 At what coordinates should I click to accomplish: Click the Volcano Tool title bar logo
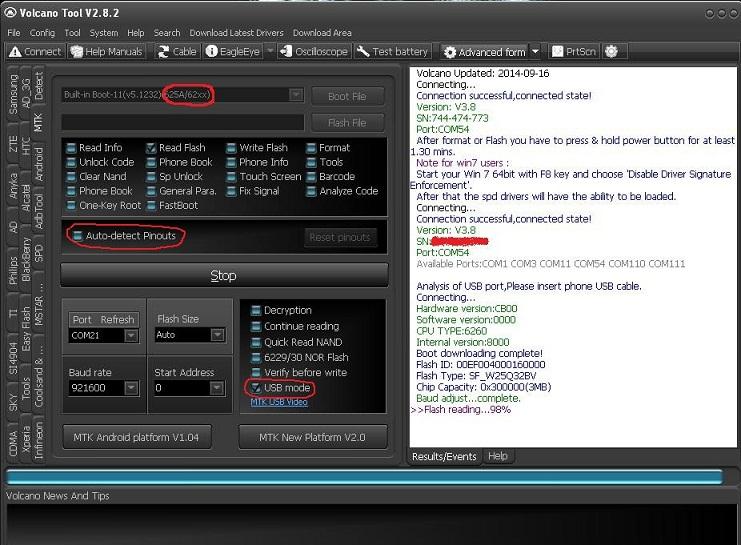click(10, 12)
